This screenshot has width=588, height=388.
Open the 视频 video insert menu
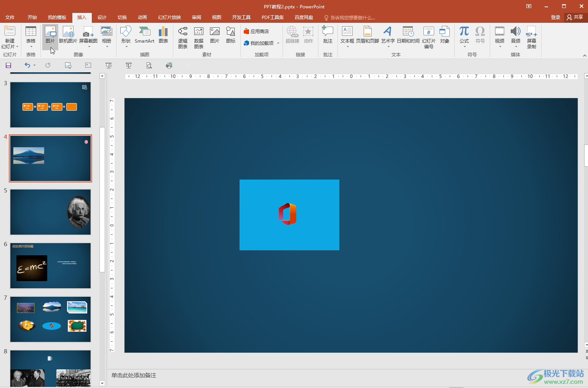point(500,37)
